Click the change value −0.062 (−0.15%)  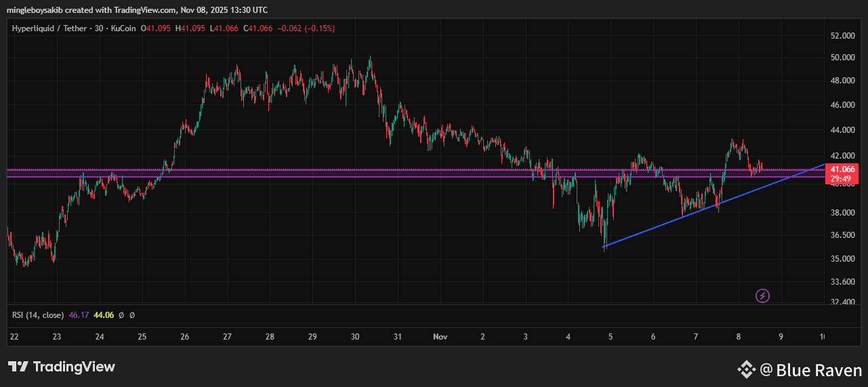point(305,28)
